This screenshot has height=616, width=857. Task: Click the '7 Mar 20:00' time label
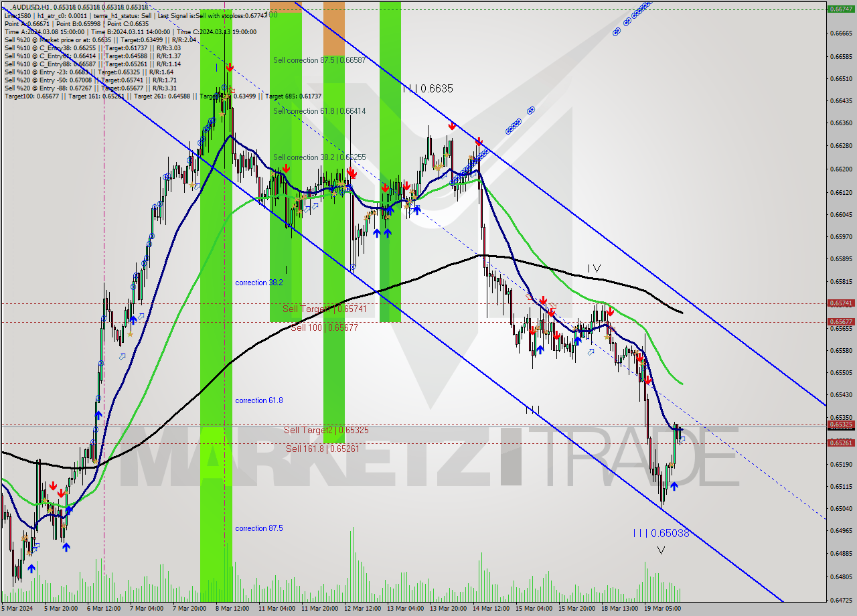point(190,609)
